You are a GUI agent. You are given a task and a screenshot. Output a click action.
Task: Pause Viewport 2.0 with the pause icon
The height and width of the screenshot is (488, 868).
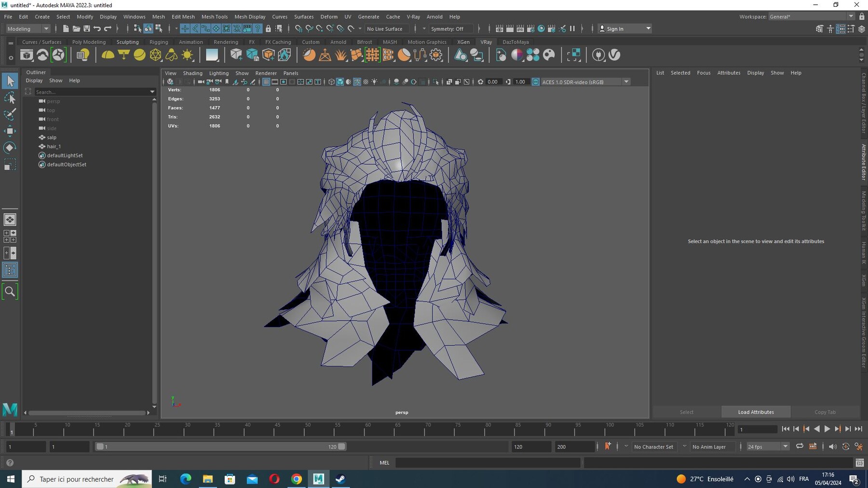(572, 29)
